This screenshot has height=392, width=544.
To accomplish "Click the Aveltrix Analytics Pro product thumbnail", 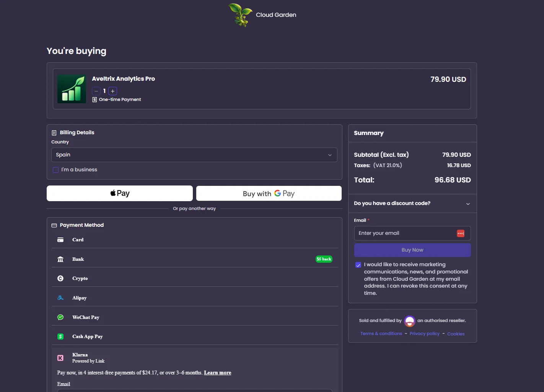I will point(72,89).
